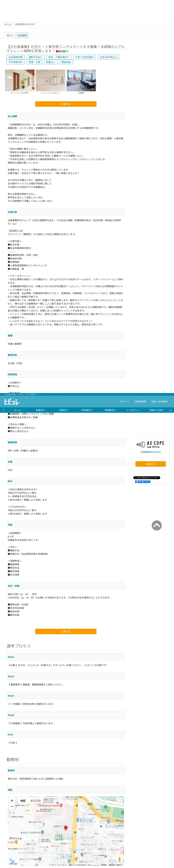Open 新着求人 in nav bar
Screen dimensions: 174x868
41,410
